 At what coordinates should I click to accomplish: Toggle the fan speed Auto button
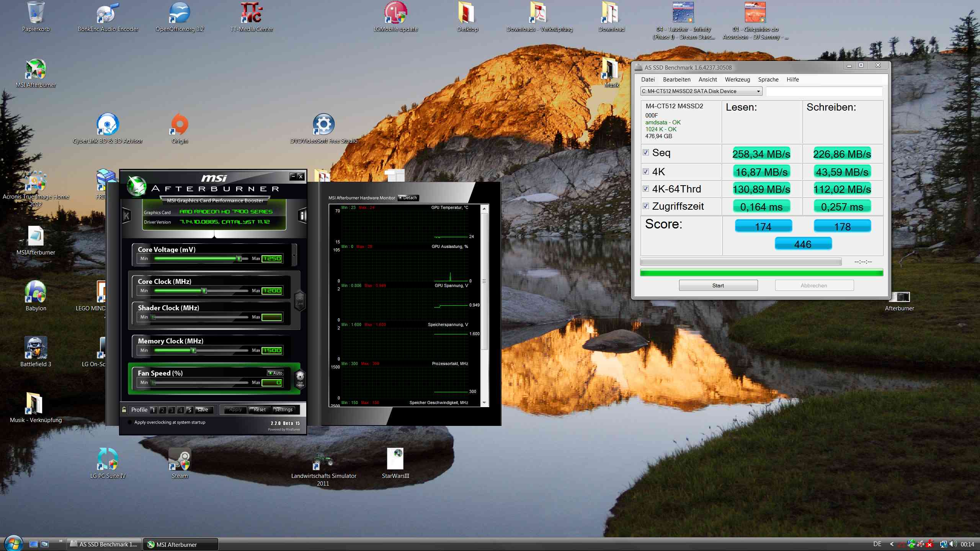(275, 373)
